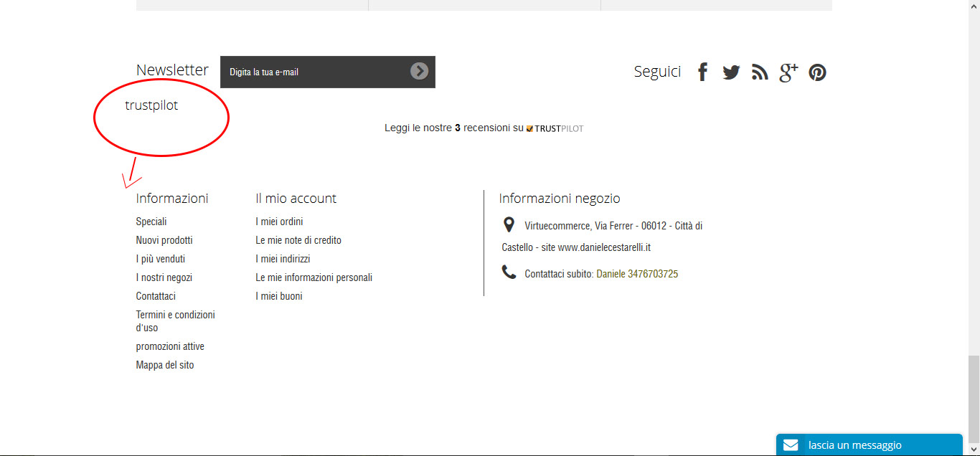
Task: Open the Facebook social icon
Action: 703,72
